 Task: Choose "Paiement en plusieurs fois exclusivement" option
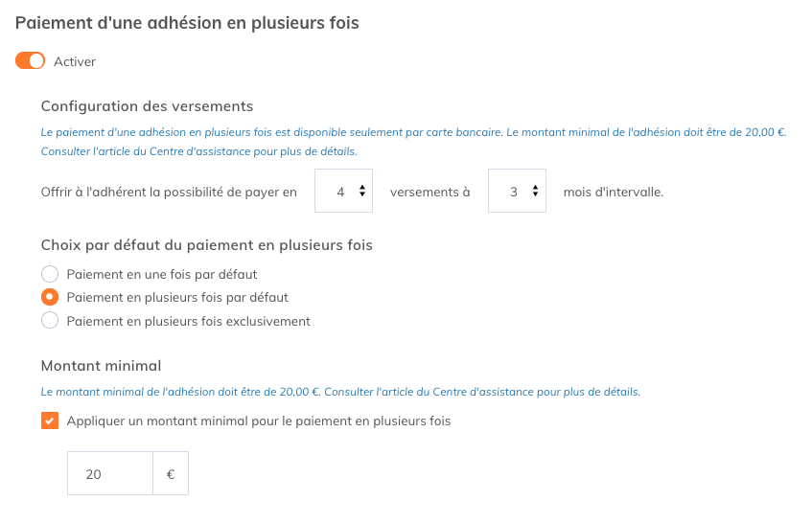[50, 321]
